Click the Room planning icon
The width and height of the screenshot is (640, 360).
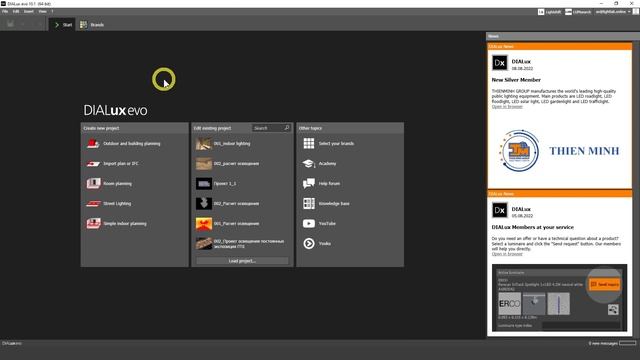tap(93, 183)
